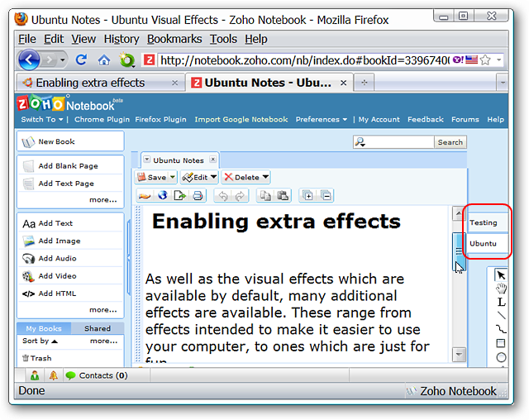Click the redo arrow icon
The image size is (529, 420).
click(240, 196)
